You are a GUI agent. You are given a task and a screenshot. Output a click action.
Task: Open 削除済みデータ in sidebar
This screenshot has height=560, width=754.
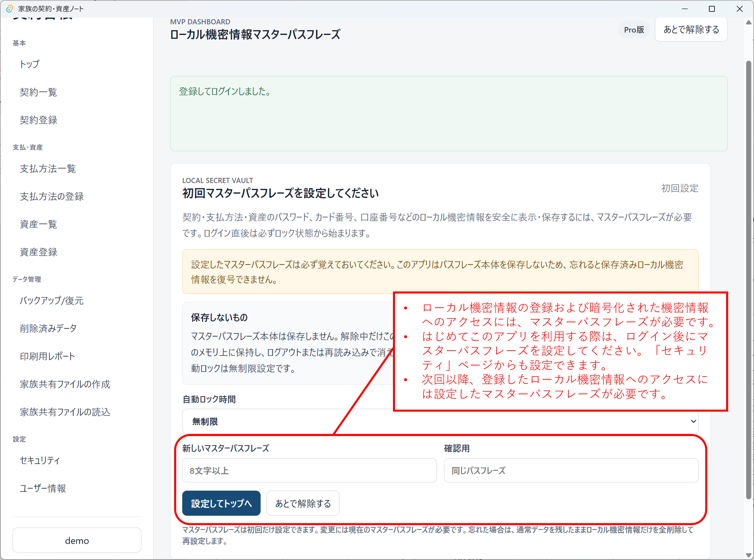(48, 328)
